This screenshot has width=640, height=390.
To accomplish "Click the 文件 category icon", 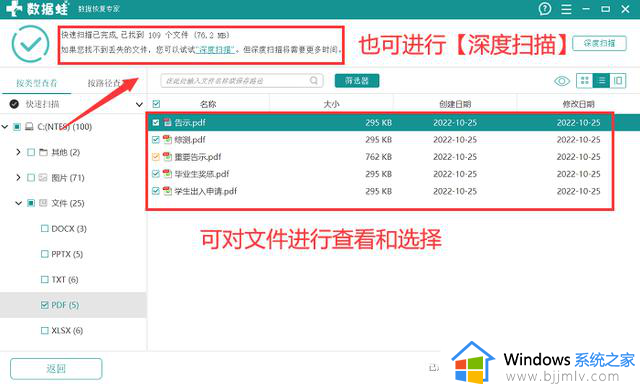I will coord(43,203).
